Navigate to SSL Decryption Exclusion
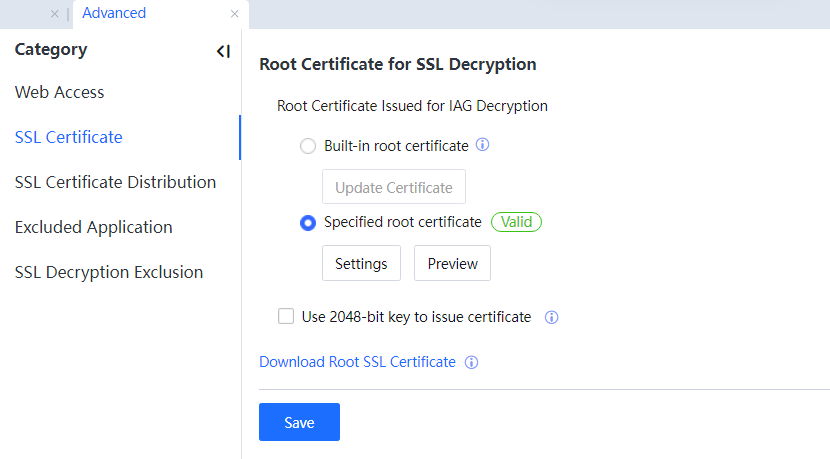 pos(109,272)
